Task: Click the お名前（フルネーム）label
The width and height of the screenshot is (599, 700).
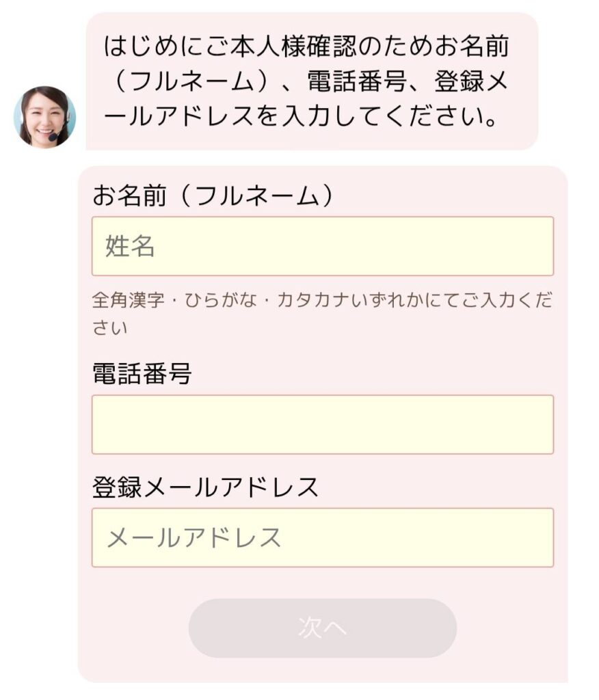Action: point(213,195)
